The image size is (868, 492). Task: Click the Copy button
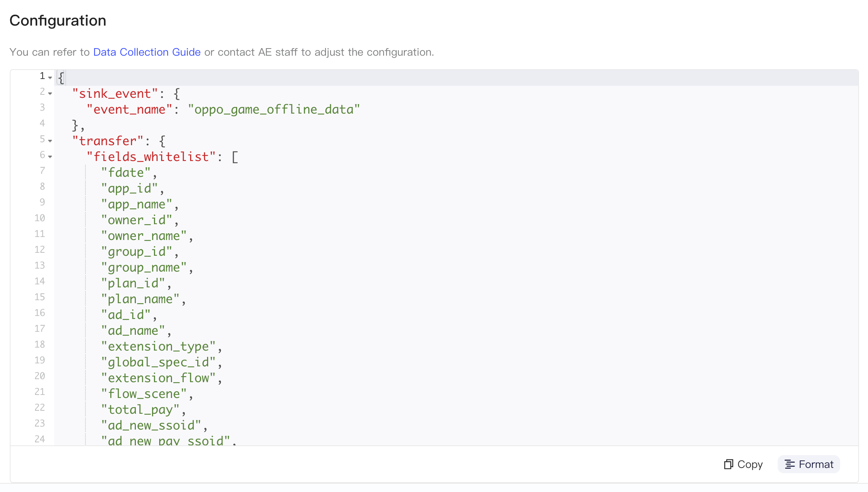pos(743,464)
